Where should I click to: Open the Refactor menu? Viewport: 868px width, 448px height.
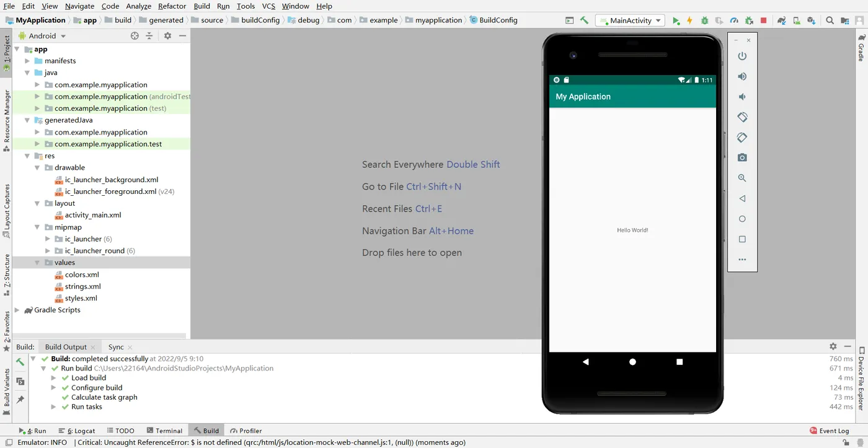click(x=172, y=6)
